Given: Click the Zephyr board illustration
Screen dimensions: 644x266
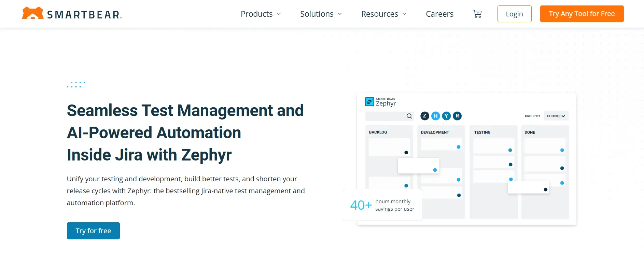Looking at the screenshot, I should pos(466,159).
